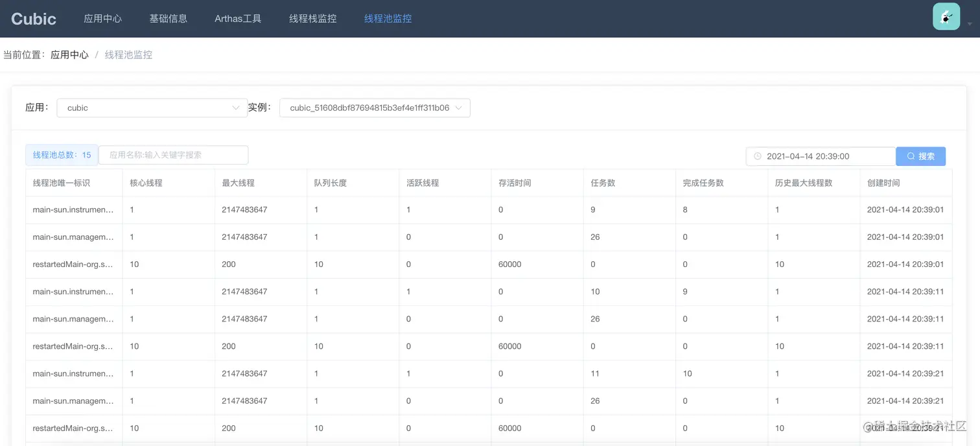Screen dimensions: 980x446
Task: Click the Cubic rabbit avatar icon
Action: (946, 16)
